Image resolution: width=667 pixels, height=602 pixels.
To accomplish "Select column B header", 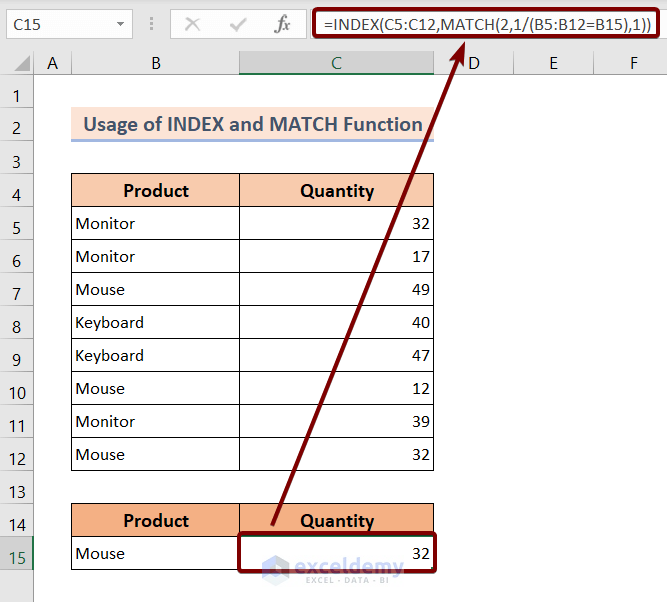I will [156, 63].
